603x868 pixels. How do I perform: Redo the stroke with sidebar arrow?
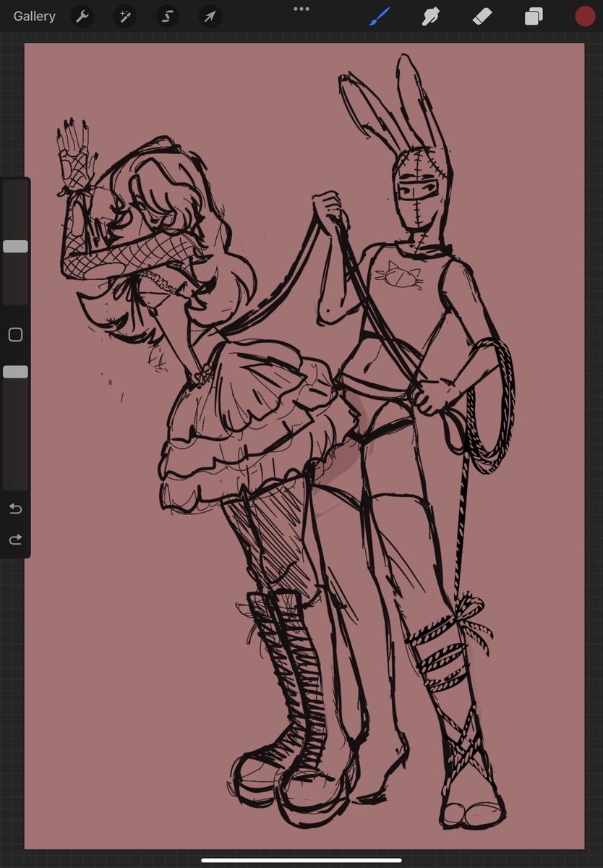click(x=15, y=540)
